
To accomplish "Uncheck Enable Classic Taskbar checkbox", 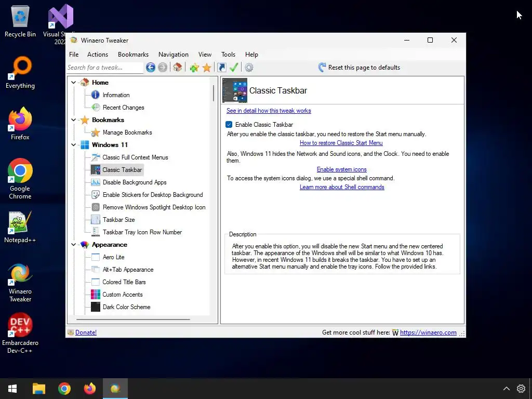I will click(x=229, y=125).
